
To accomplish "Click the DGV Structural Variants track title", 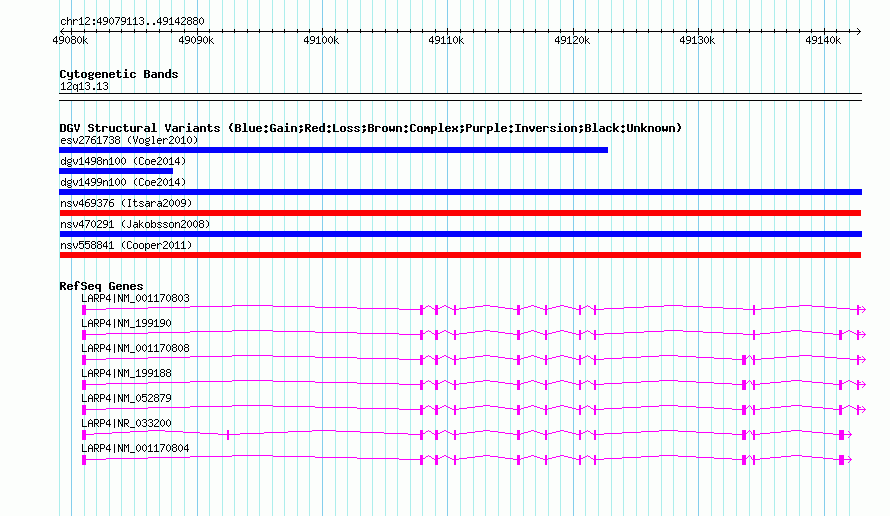I will pos(370,128).
